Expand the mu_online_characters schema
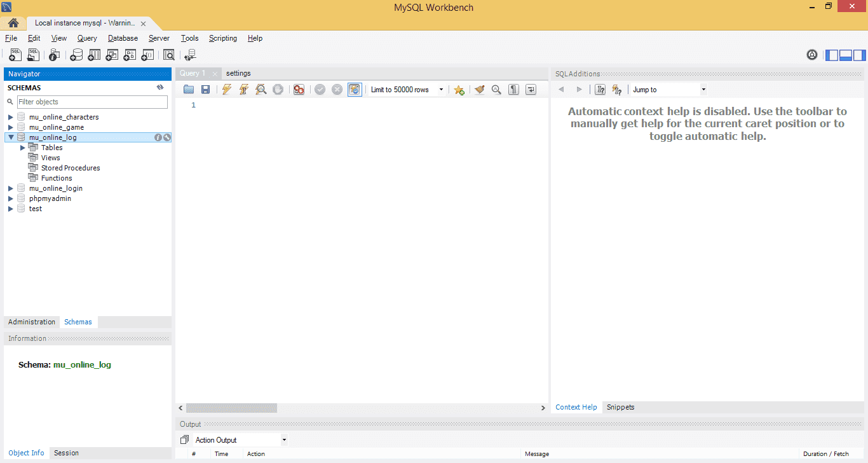This screenshot has width=868, height=463. pos(11,117)
